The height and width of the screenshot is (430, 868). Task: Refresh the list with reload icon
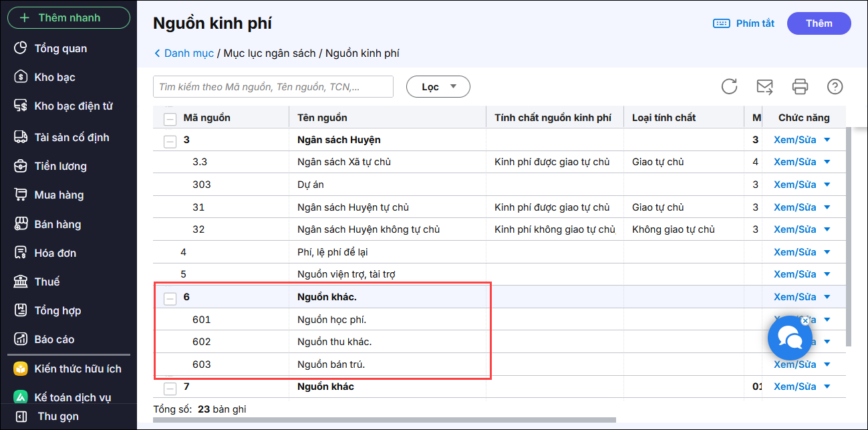[729, 86]
